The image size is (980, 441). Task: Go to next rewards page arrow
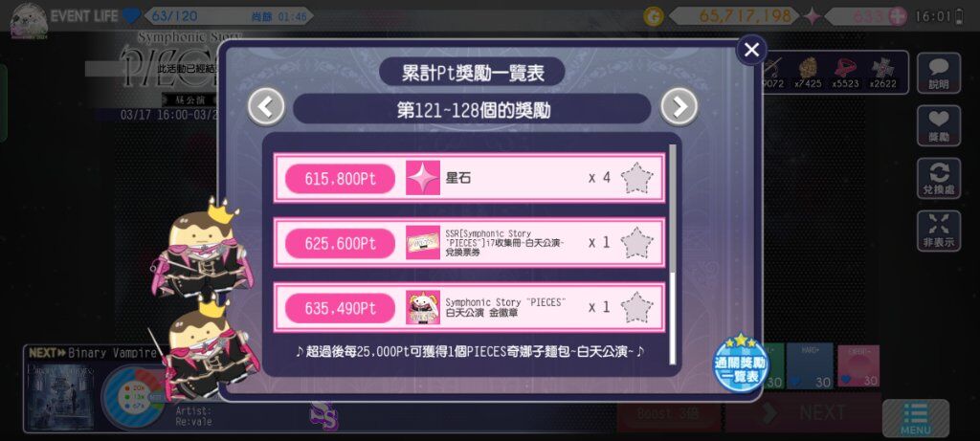[679, 107]
